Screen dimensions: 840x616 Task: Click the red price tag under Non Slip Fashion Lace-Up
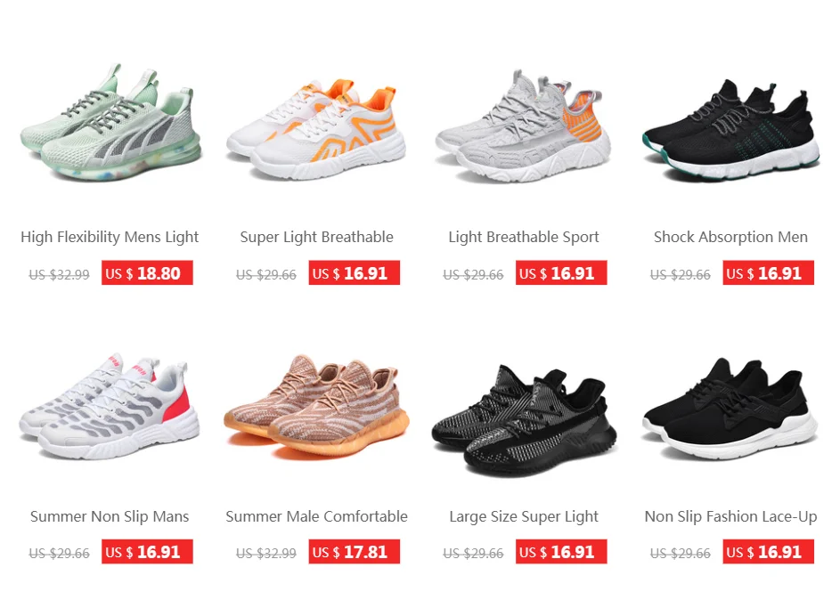(768, 552)
